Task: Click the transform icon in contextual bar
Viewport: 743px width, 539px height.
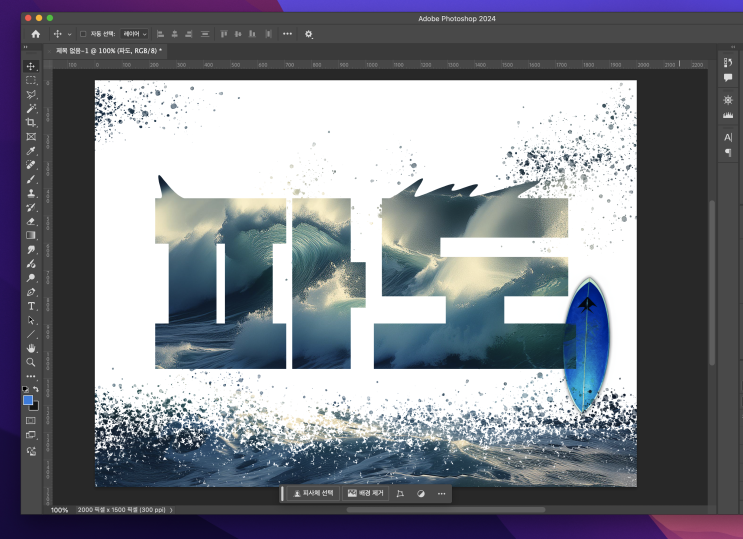Action: click(400, 493)
